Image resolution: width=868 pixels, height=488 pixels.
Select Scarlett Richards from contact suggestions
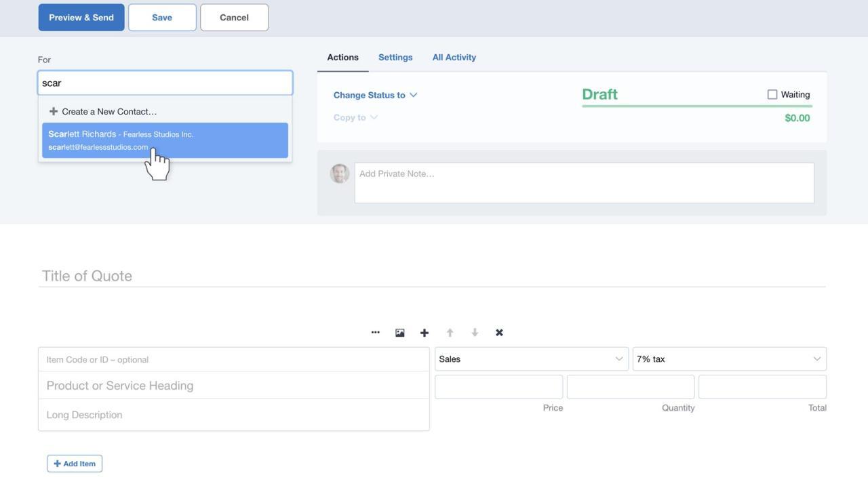tap(165, 140)
